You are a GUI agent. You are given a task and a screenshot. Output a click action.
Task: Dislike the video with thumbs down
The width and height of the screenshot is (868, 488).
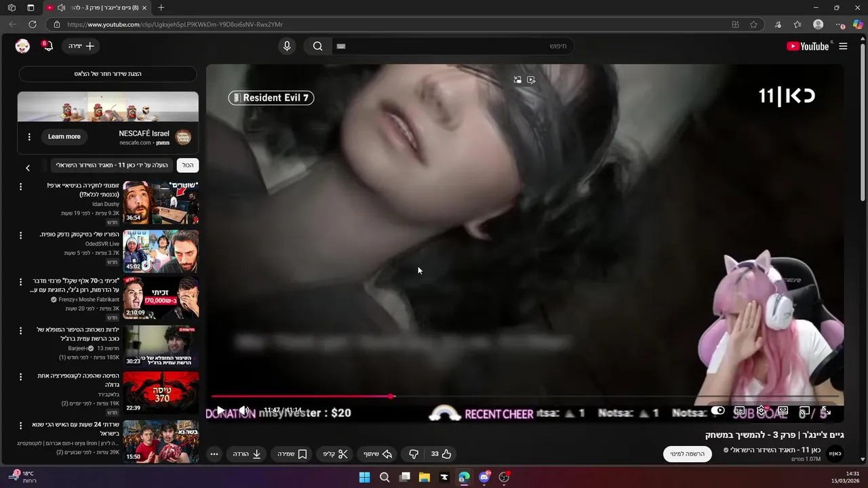point(414,454)
